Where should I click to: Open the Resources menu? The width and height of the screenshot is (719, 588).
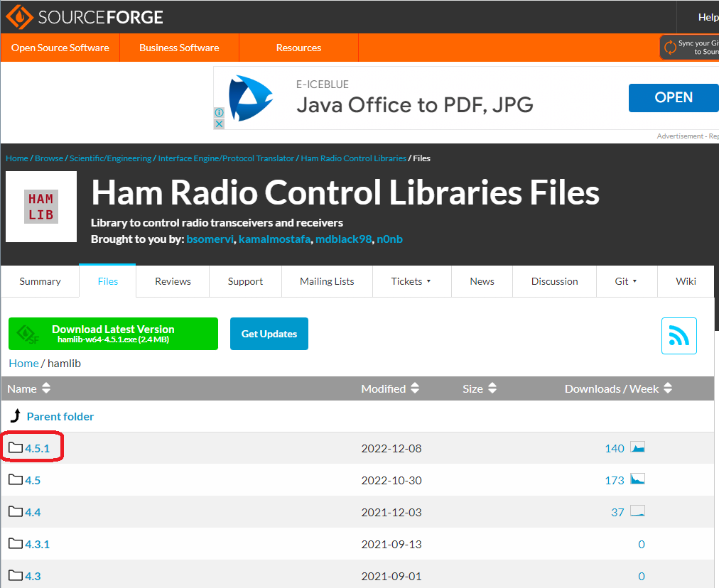[298, 48]
